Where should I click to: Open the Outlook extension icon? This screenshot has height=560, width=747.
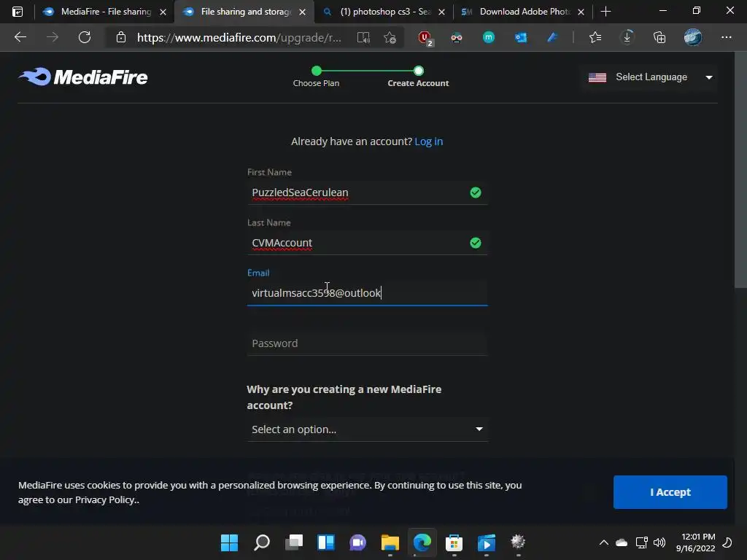(x=520, y=37)
